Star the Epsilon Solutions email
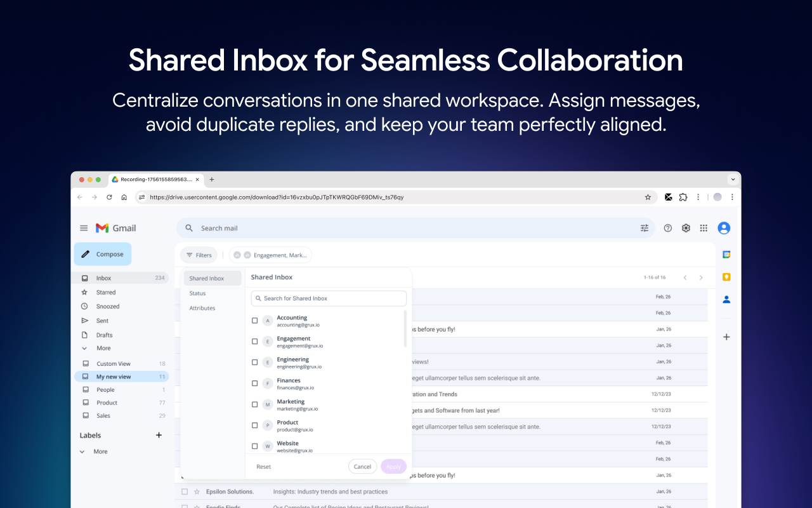 click(197, 491)
